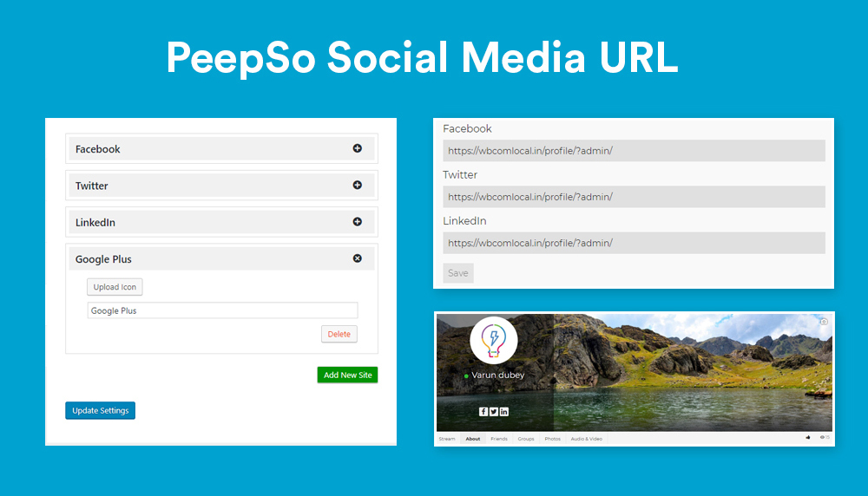Open the Facebook icon on profile cover
Viewport: 868px width, 496px height.
coord(483,411)
